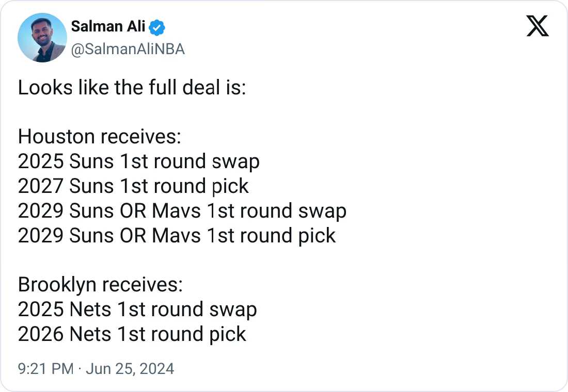Visit the @SalmanAliNBA handle
Viewport: 568px width, 392px height.
[128, 49]
